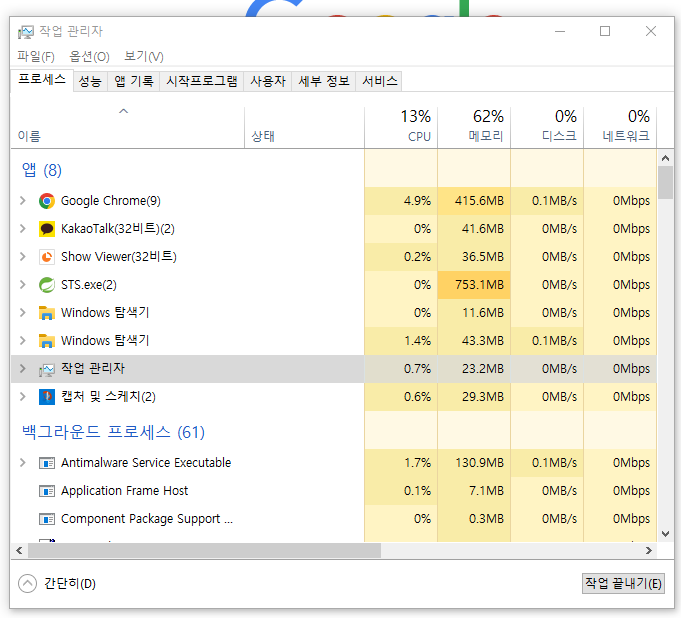The image size is (681, 618).
Task: Expand the 작업 관리자 process row
Action: 23,369
